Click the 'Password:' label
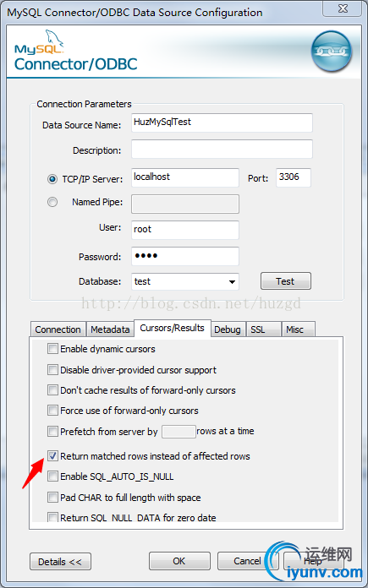 click(100, 257)
